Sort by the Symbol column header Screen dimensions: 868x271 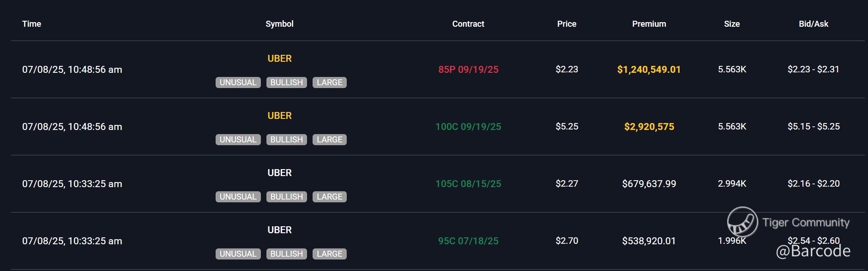279,24
